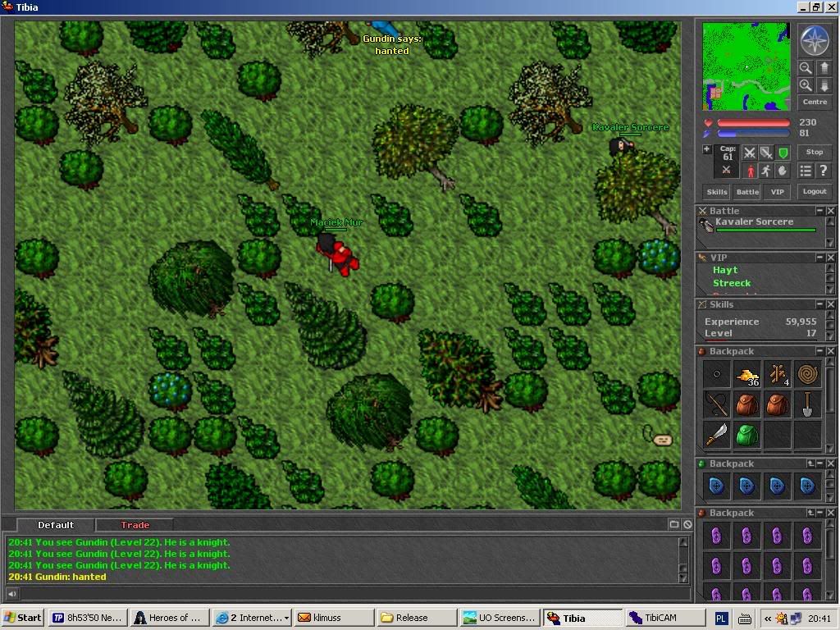Switch to the Trade chat tab
The width and height of the screenshot is (840, 630).
(x=135, y=525)
